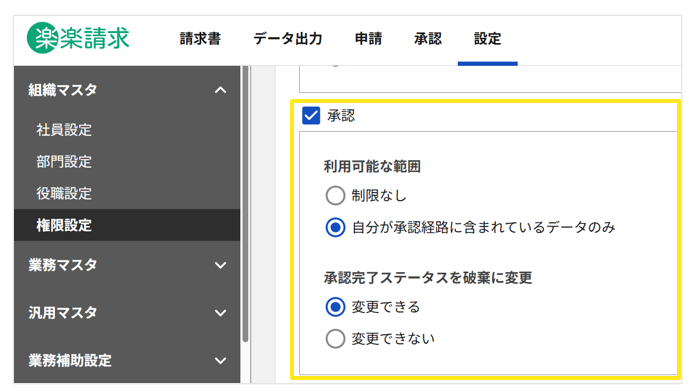Uncheck the 承認 checkbox

tap(311, 116)
